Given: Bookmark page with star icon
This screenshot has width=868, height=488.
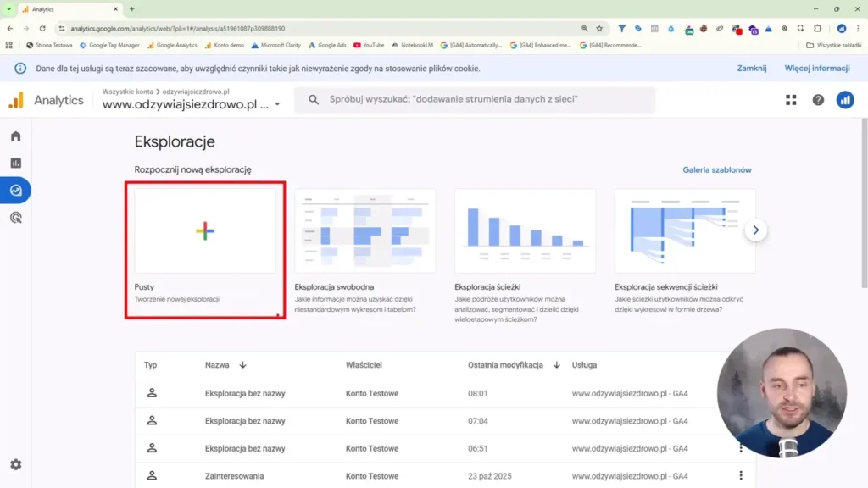Looking at the screenshot, I should tap(599, 28).
